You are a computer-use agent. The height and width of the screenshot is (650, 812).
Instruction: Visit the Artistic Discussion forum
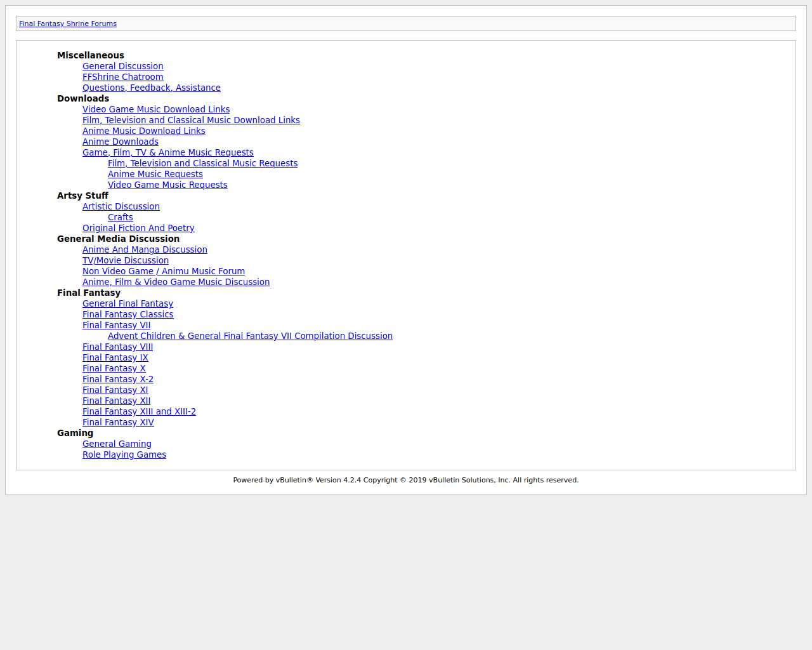click(121, 206)
